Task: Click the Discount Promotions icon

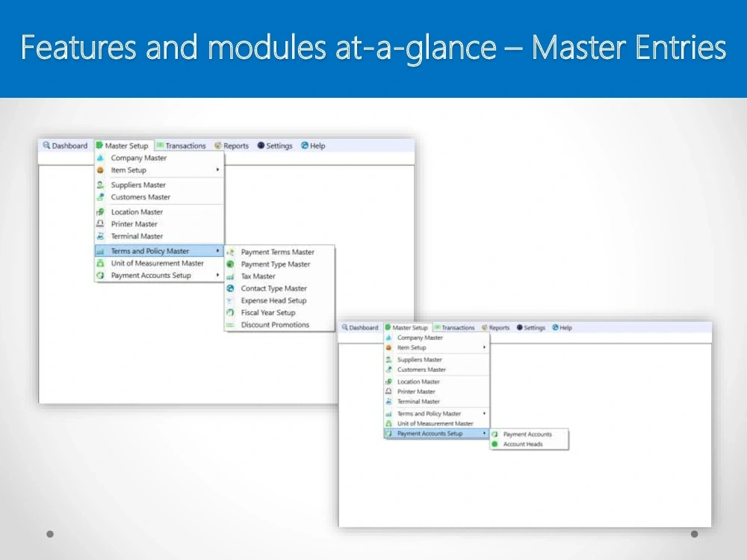Action: tap(230, 325)
